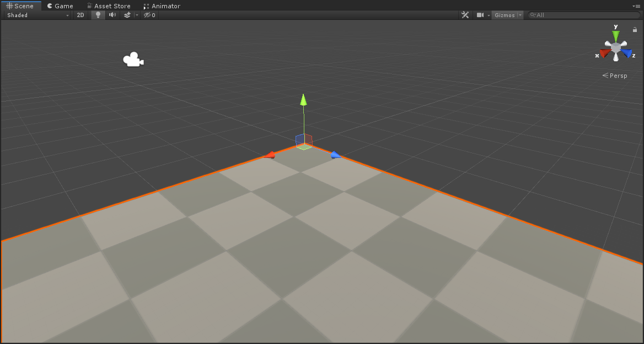Open the Game tab
The width and height of the screenshot is (644, 344).
click(x=60, y=6)
